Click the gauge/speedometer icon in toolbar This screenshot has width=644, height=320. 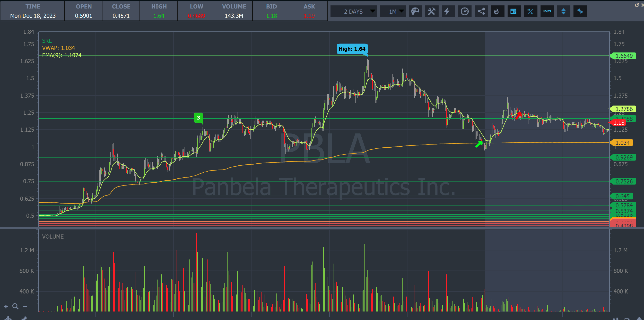click(x=464, y=11)
